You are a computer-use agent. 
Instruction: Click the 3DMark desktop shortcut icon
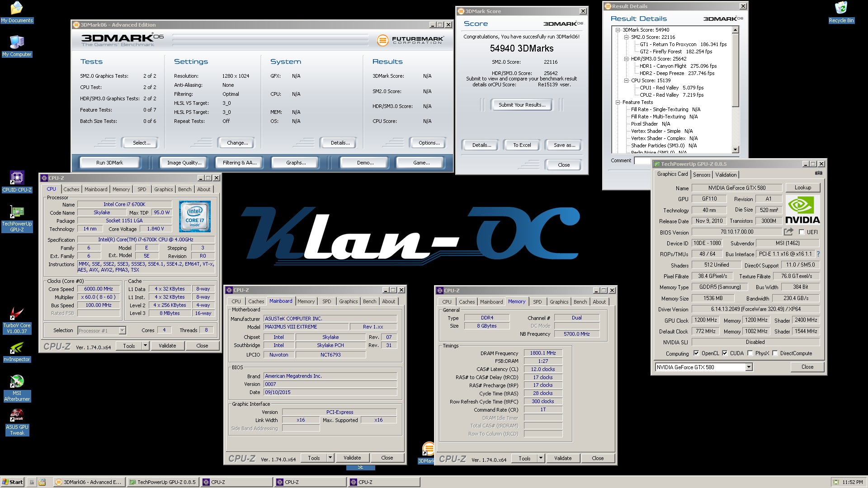click(x=428, y=452)
